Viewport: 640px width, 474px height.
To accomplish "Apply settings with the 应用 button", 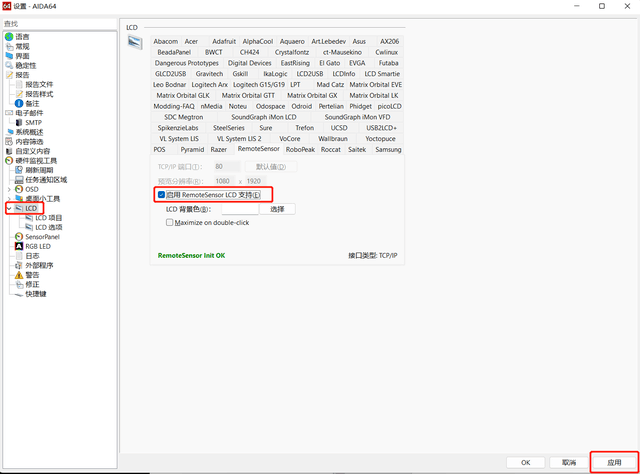I will (614, 463).
